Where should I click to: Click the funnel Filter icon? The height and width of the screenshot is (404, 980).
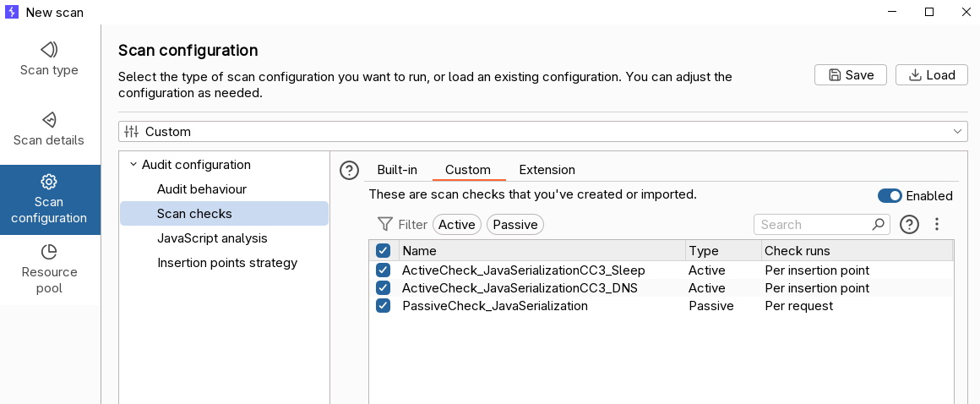point(385,225)
